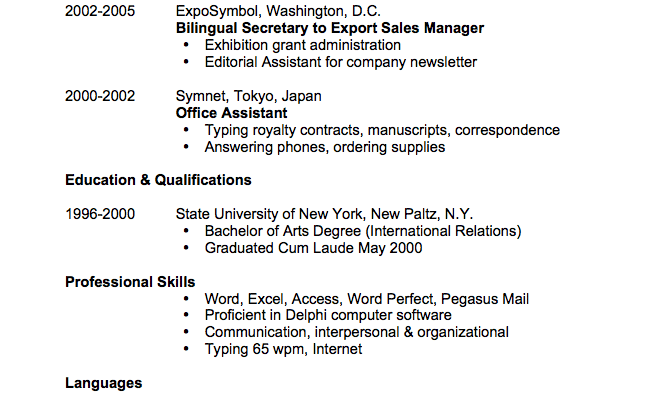Click 'Typing 65 wpm, Internet' line

pos(283,349)
